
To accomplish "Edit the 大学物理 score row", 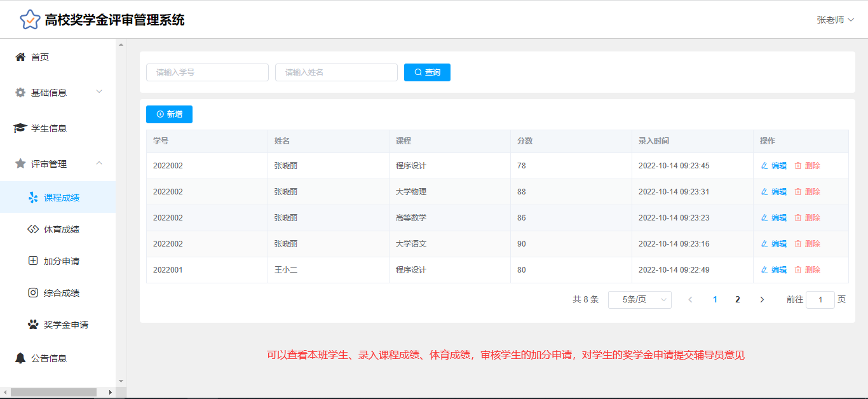I will 774,192.
